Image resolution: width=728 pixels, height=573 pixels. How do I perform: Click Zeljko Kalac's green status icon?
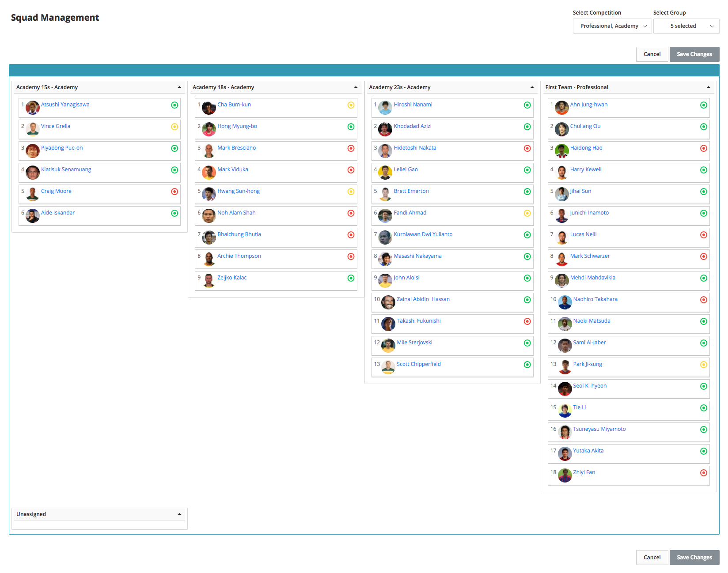(x=351, y=278)
